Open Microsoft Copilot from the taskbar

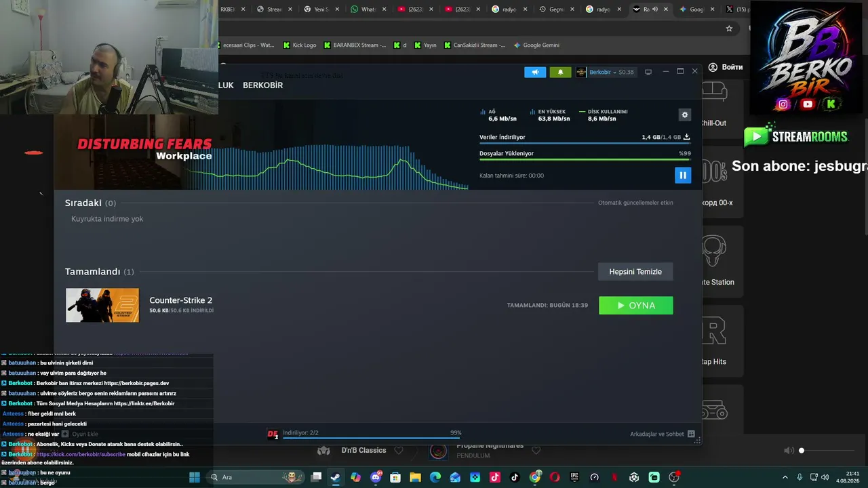coord(356,477)
